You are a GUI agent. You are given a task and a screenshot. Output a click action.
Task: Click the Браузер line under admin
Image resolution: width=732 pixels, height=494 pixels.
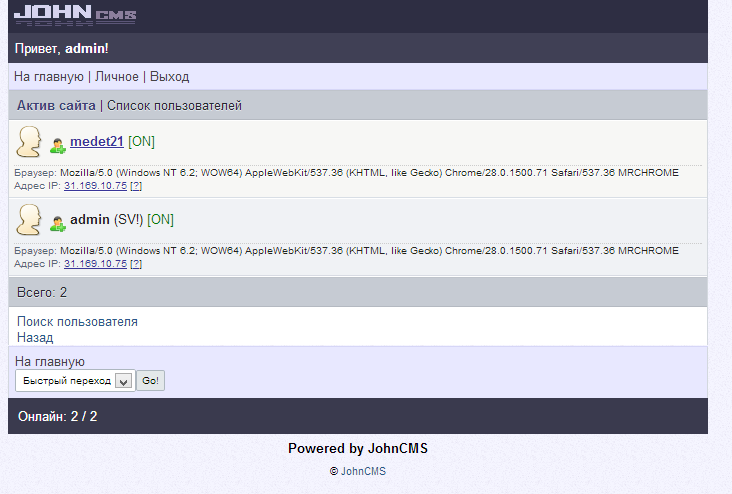tap(346, 251)
